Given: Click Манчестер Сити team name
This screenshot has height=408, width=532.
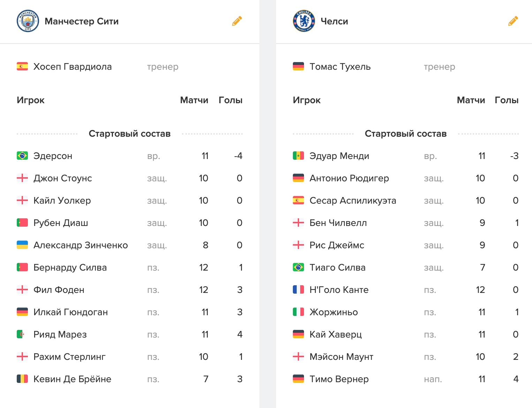Looking at the screenshot, I should tap(82, 21).
